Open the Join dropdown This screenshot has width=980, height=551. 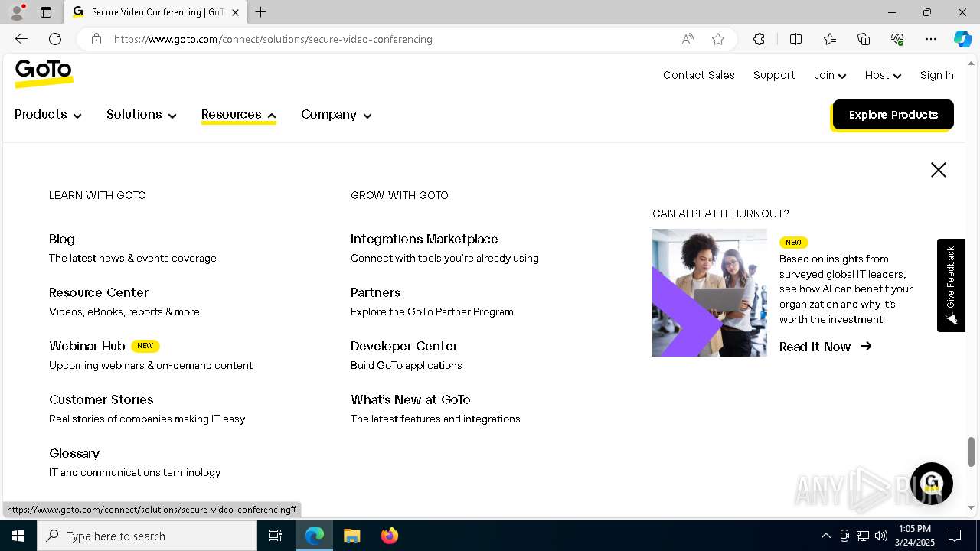830,75
